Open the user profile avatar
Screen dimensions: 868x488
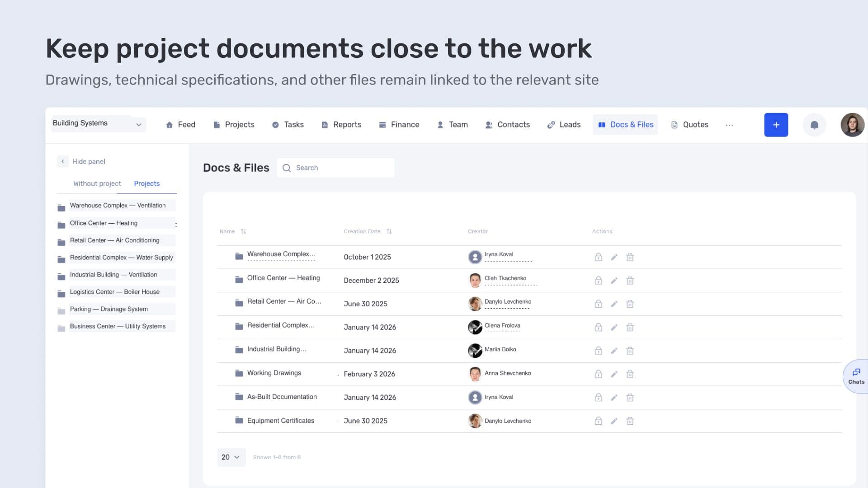pos(852,125)
